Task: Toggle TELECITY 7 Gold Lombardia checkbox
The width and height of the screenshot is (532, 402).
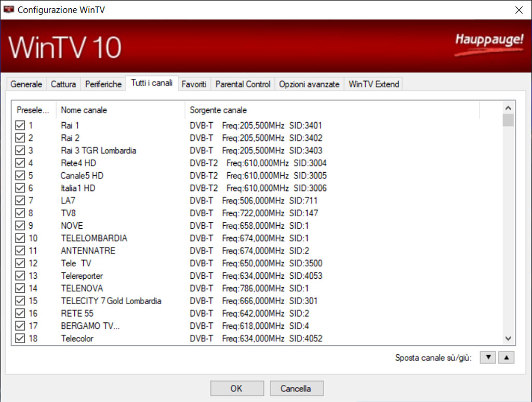Action: pyautogui.click(x=20, y=301)
